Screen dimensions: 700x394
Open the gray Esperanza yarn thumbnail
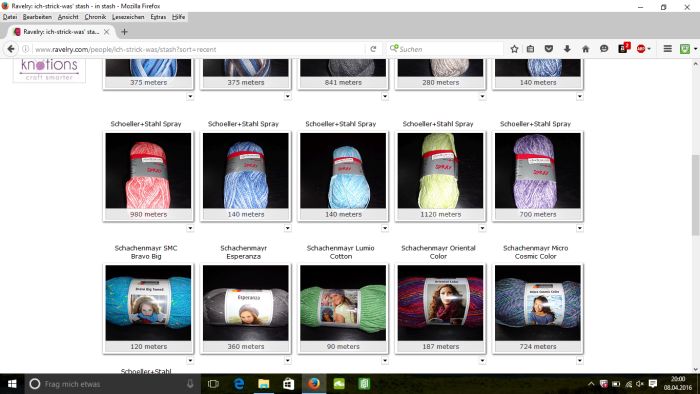coord(246,303)
